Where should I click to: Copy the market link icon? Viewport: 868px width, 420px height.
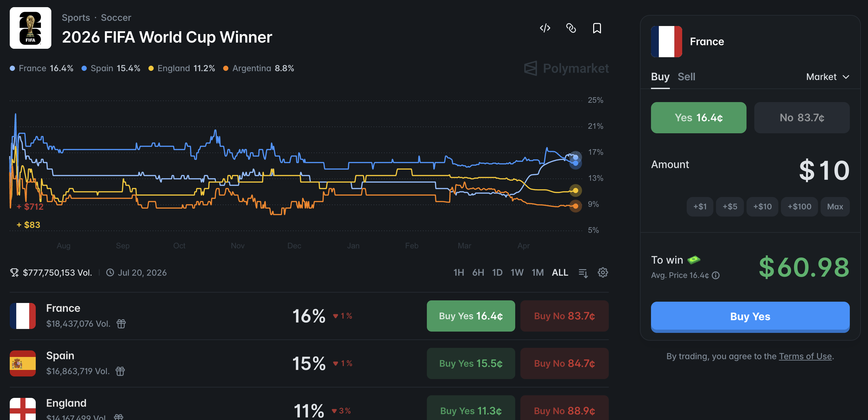(571, 28)
